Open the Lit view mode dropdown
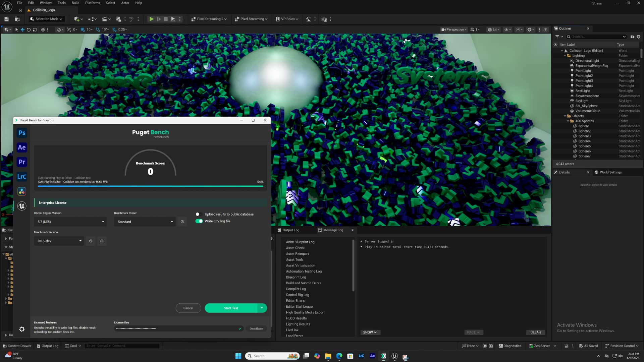The height and width of the screenshot is (362, 644). click(493, 29)
